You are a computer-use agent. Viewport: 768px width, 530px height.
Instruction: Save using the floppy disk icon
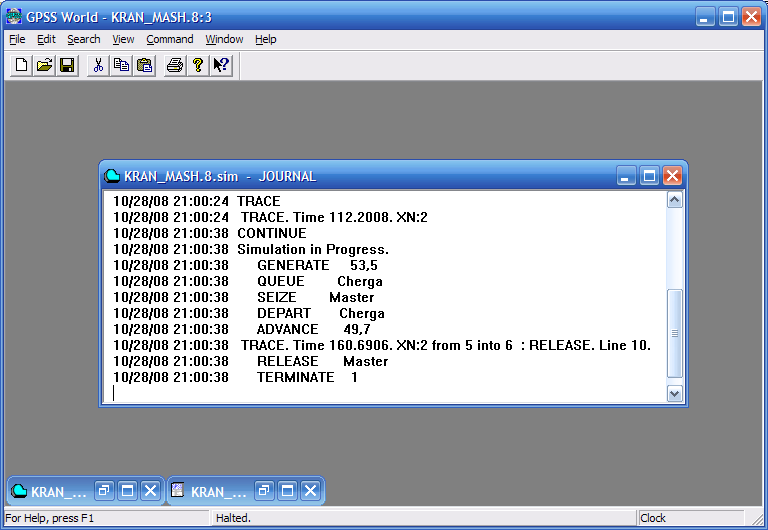(67, 65)
